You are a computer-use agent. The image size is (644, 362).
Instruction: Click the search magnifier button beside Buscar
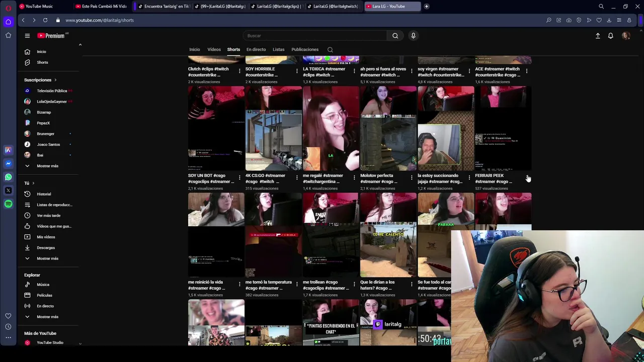coord(395,36)
